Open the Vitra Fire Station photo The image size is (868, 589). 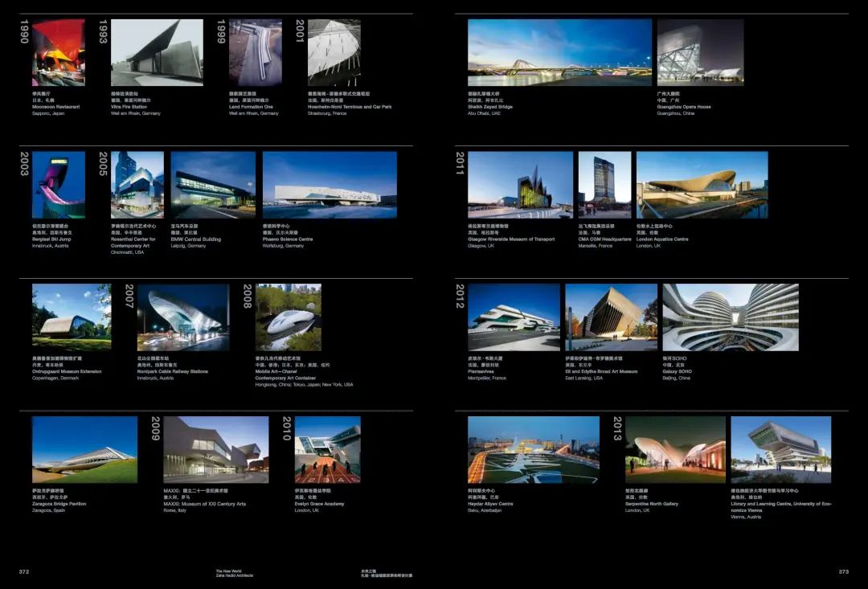[158, 52]
